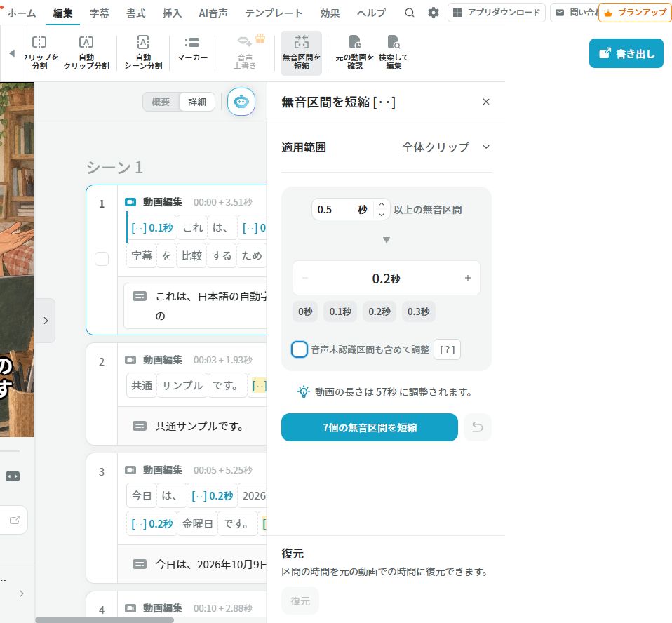Open the 挿入 menu tab

(172, 13)
